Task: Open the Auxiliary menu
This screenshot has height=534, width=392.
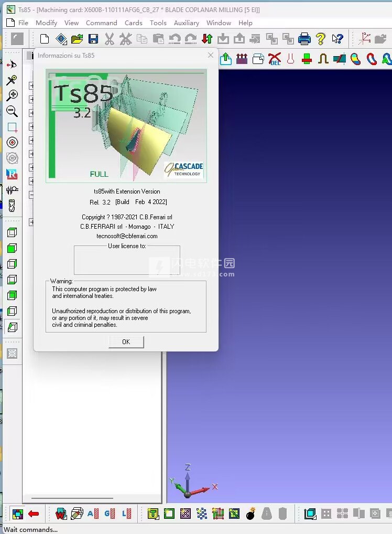Action: (187, 23)
